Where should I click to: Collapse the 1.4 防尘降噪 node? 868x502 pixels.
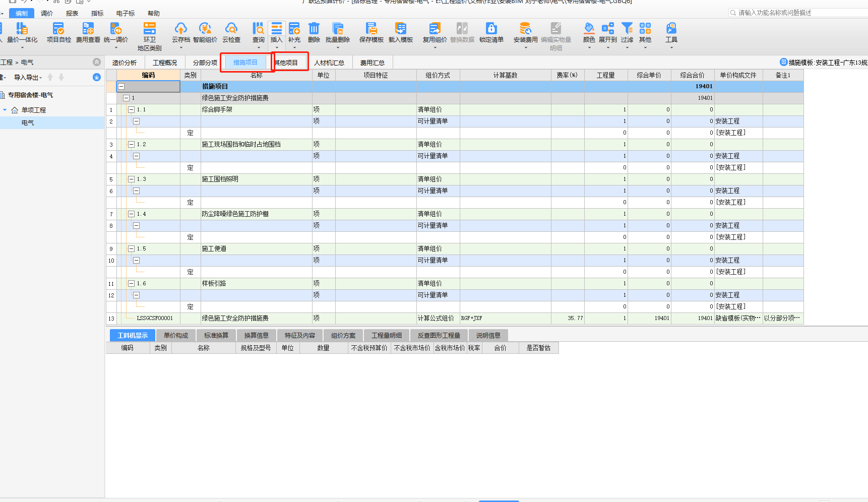tap(131, 214)
